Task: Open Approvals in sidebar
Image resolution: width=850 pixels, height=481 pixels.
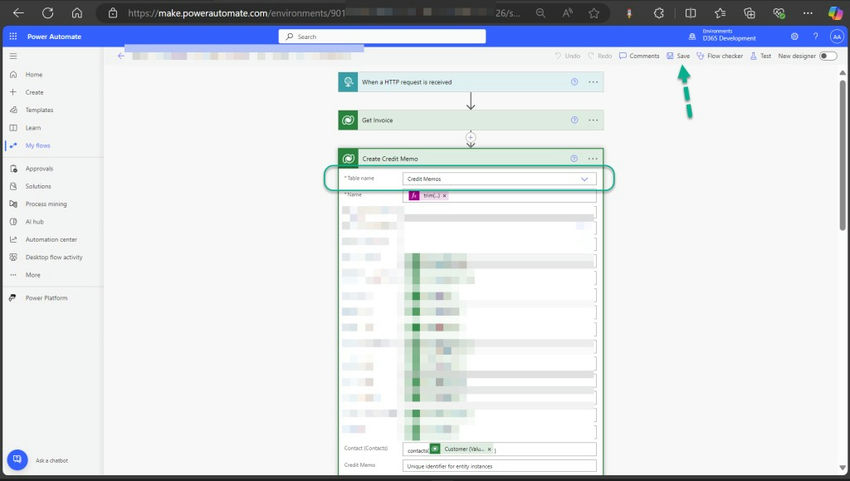Action: pyautogui.click(x=39, y=169)
